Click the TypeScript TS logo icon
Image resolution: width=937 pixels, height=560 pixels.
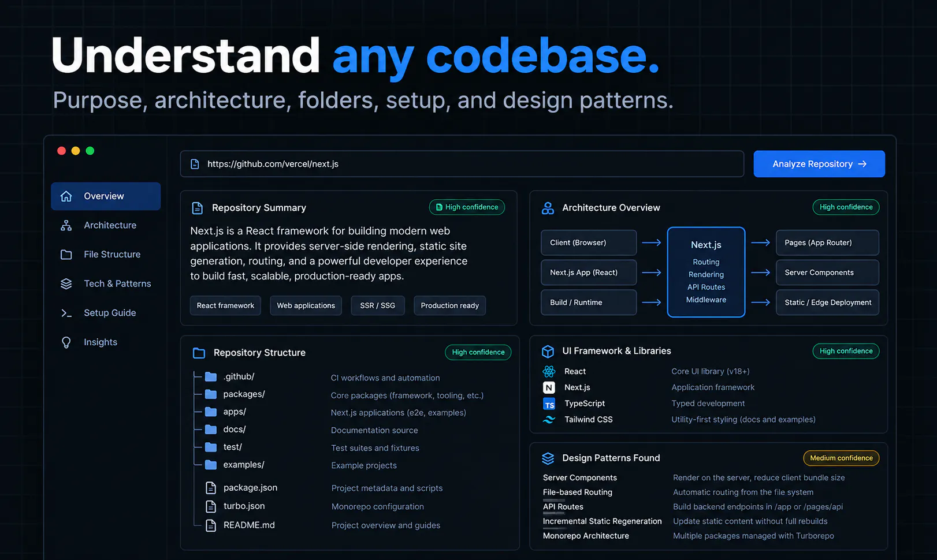pyautogui.click(x=549, y=404)
